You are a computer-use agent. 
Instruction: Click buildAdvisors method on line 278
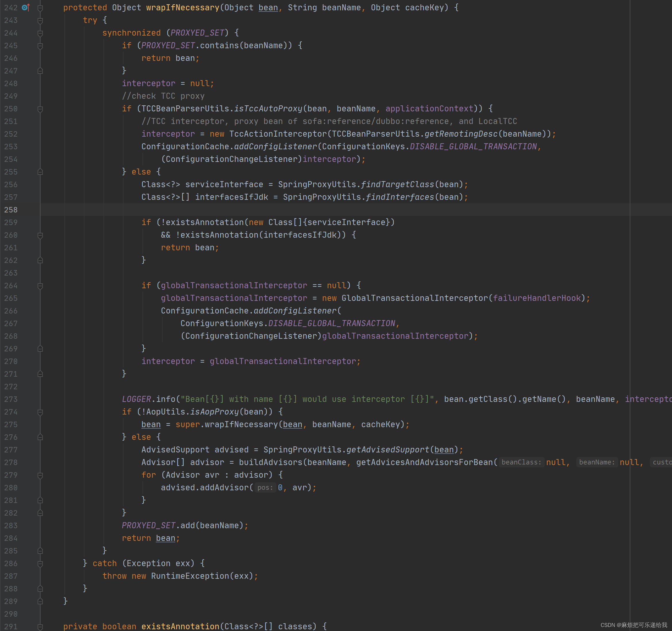coord(270,462)
